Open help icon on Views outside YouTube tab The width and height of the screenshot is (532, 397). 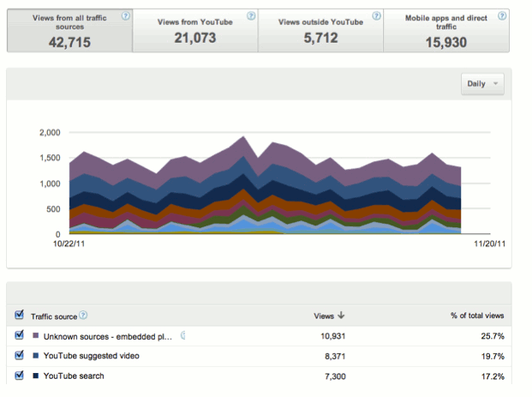pyautogui.click(x=375, y=16)
